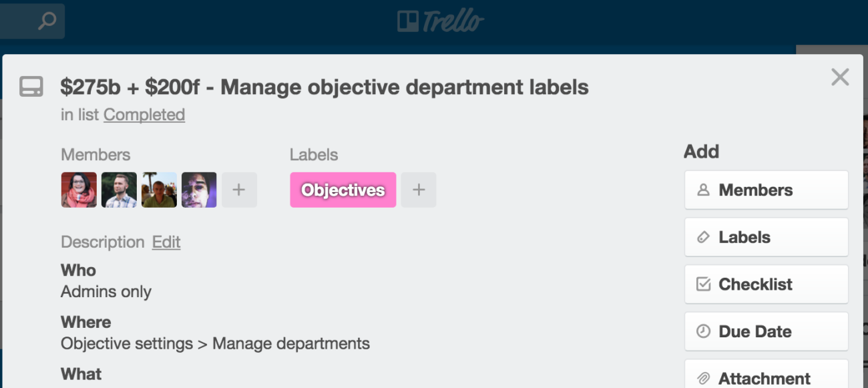868x388 pixels.
Task: Select the pink Objectives label
Action: point(343,190)
